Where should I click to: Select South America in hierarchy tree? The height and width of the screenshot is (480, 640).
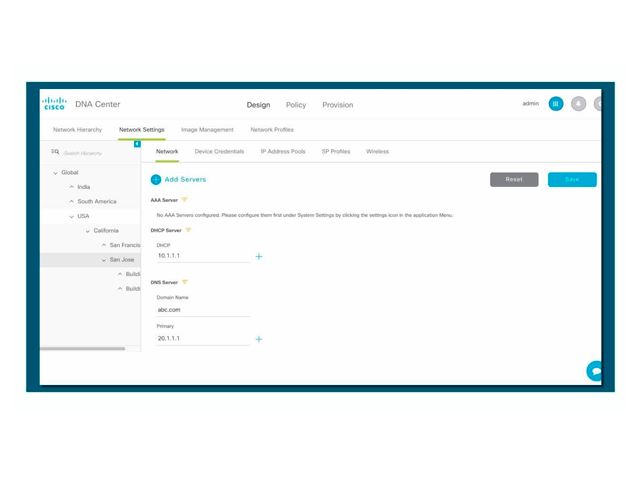[x=97, y=202]
